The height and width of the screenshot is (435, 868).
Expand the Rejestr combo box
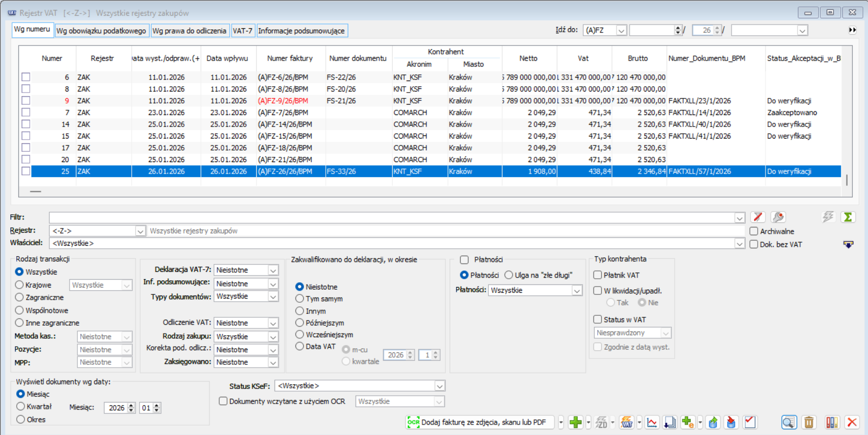coord(140,231)
